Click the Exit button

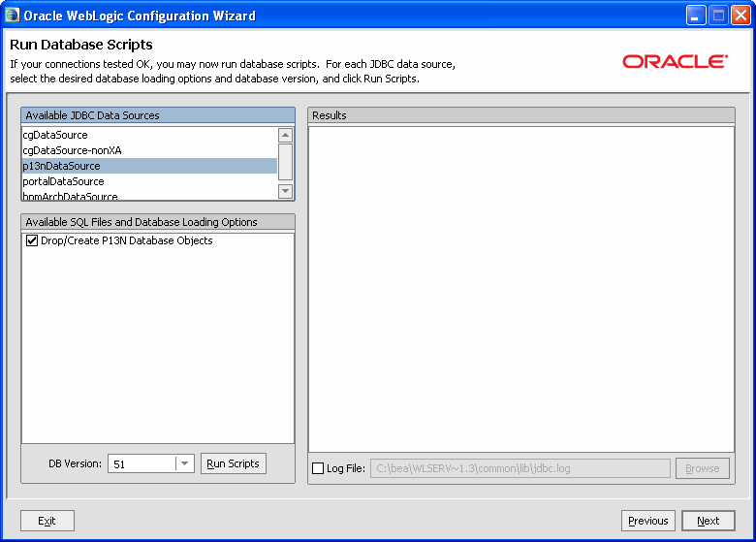[x=47, y=521]
